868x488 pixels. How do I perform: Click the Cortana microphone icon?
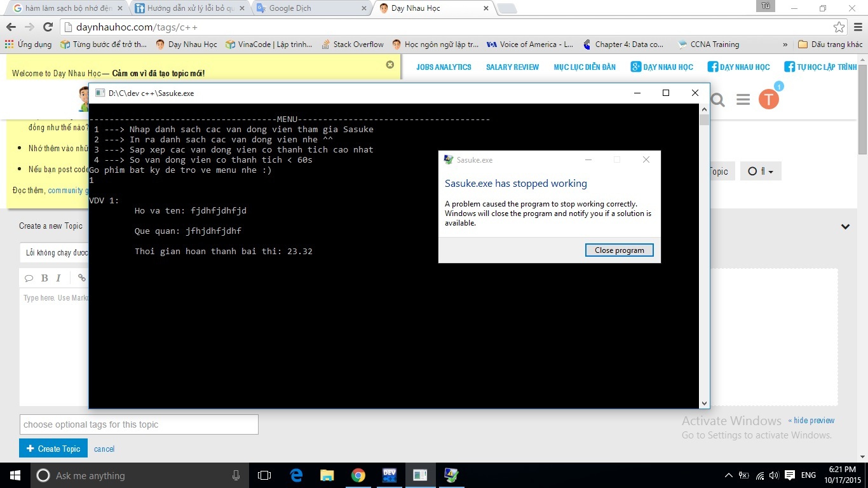(236, 475)
